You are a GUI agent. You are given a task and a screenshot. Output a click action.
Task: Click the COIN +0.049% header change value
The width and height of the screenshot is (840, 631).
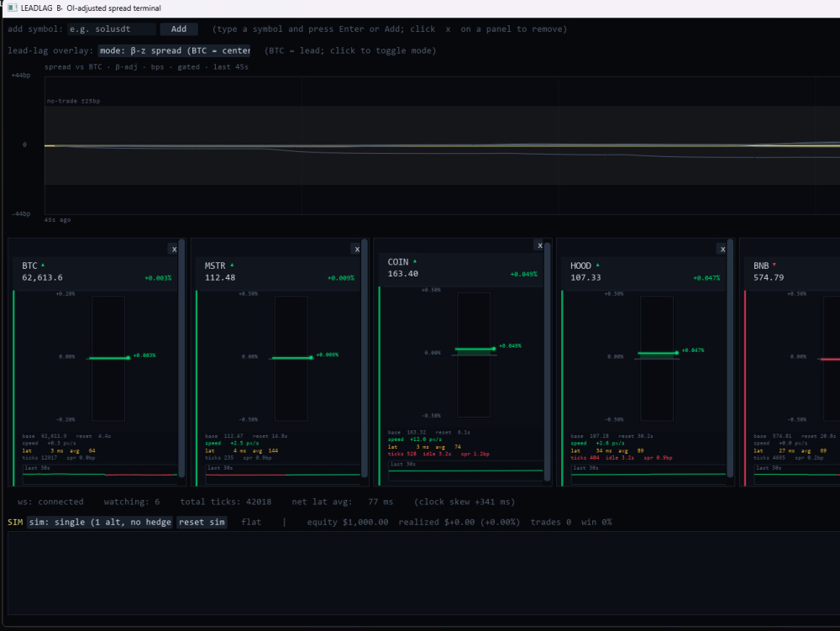pyautogui.click(x=523, y=274)
